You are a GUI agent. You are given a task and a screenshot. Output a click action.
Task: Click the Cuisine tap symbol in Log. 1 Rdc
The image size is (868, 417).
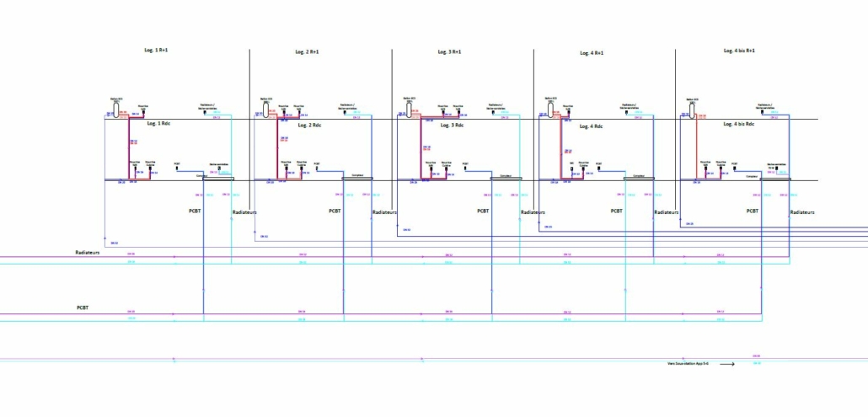pos(150,168)
